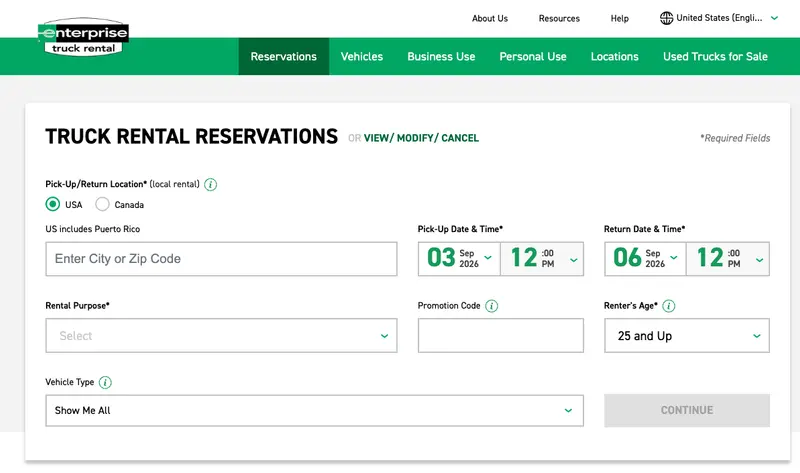This screenshot has height=473, width=800.
Task: Click into the Promotion Code field
Action: [501, 336]
